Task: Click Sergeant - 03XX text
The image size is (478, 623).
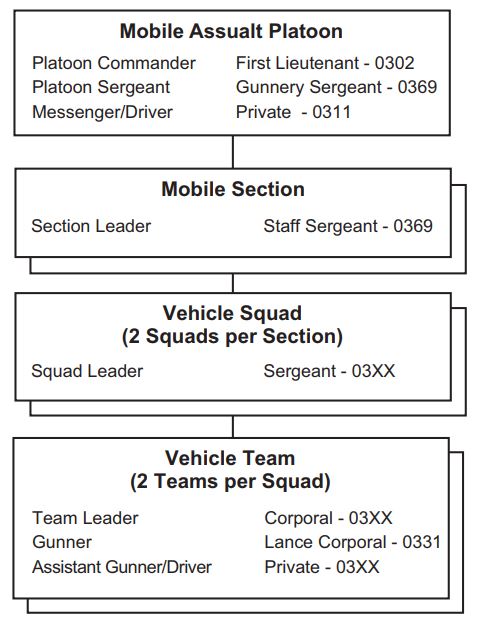Action: point(329,371)
